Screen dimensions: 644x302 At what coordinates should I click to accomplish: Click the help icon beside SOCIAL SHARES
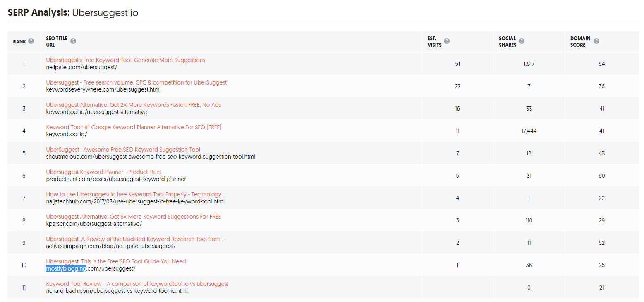[x=522, y=41]
